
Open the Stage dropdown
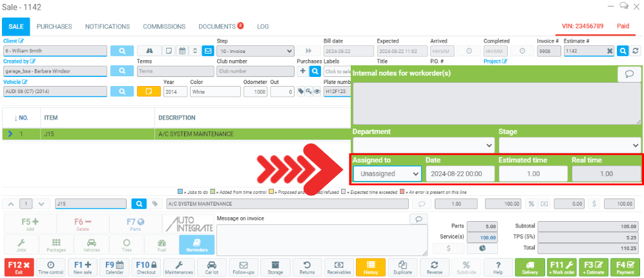tap(569, 144)
